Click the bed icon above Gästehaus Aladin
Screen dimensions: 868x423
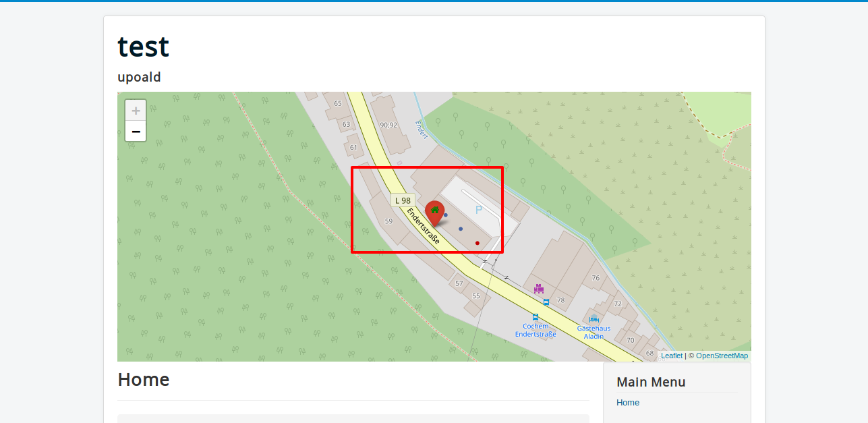tap(594, 319)
